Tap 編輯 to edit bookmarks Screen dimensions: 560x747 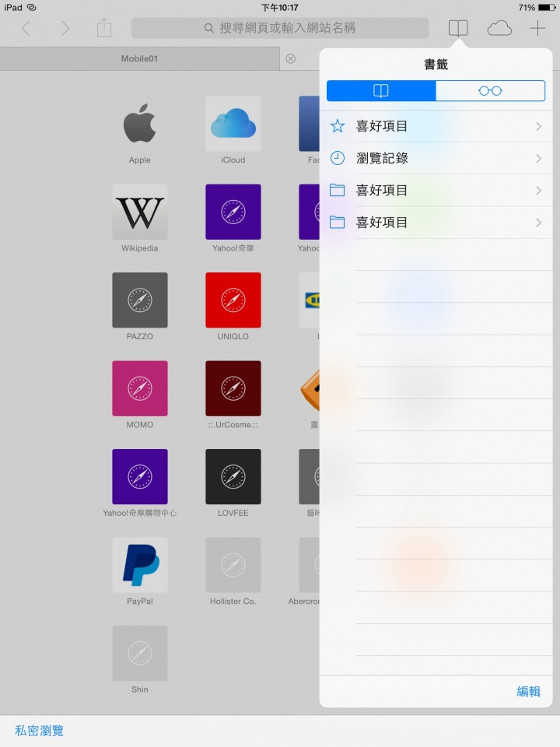[x=529, y=691]
